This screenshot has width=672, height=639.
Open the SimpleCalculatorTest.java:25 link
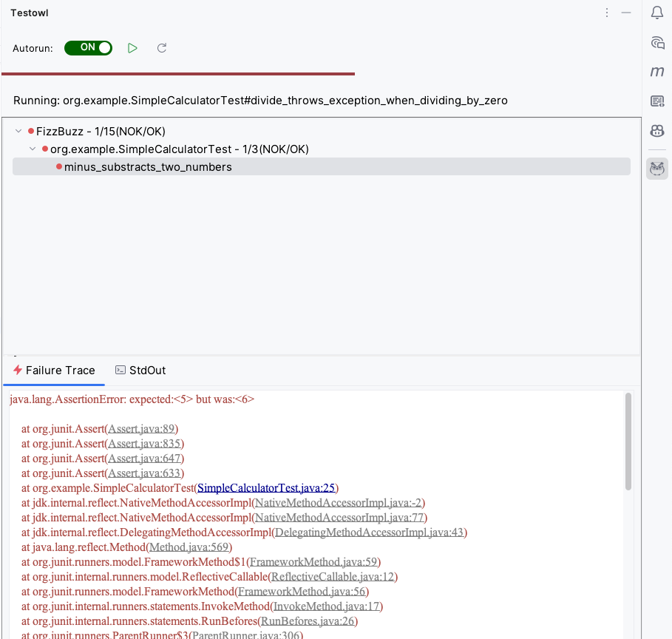(x=266, y=487)
